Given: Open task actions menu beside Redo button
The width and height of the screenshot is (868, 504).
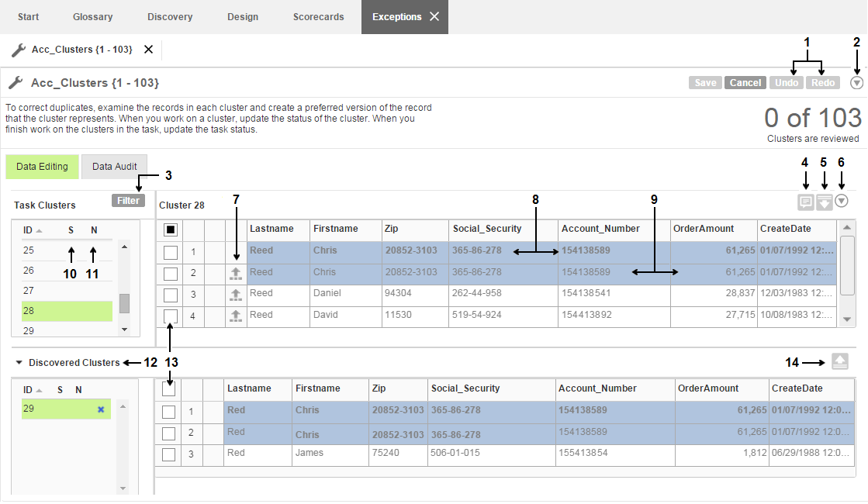Looking at the screenshot, I should coord(856,83).
